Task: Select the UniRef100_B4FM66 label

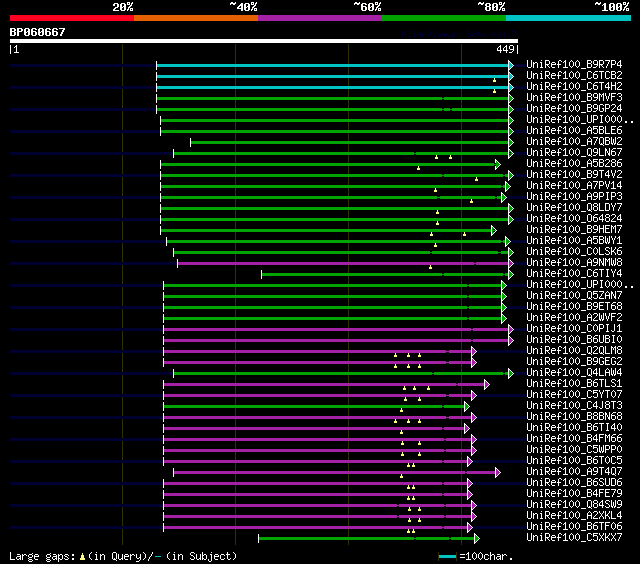Action: 574,439
